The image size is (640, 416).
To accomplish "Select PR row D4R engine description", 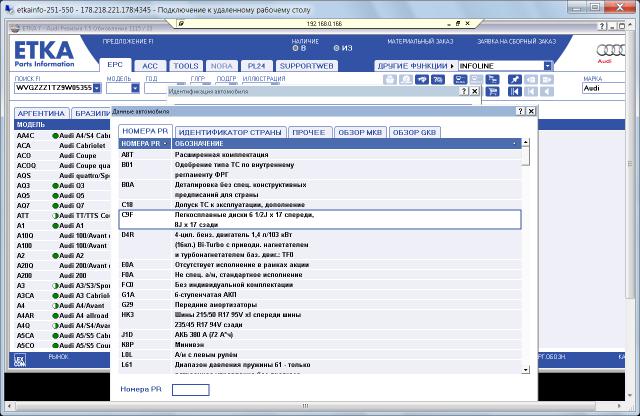I will pos(320,245).
